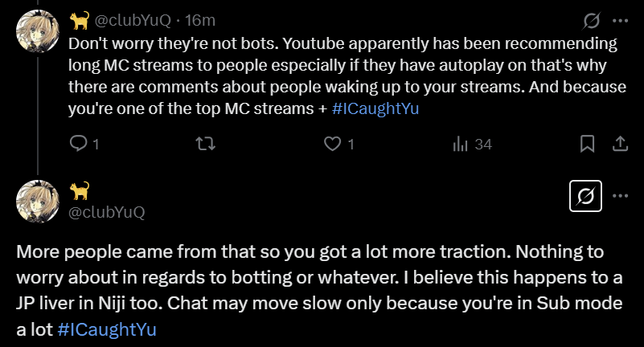
Task: Bookmark the first tweet
Action: [x=588, y=144]
